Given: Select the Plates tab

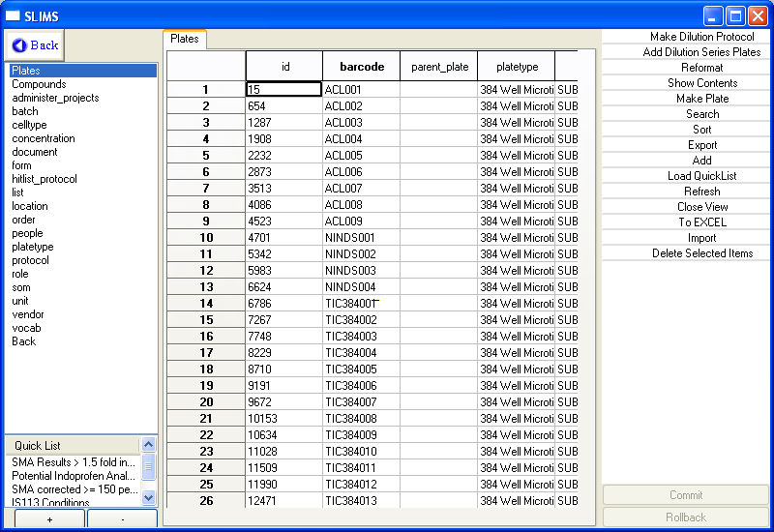Looking at the screenshot, I should tap(184, 39).
